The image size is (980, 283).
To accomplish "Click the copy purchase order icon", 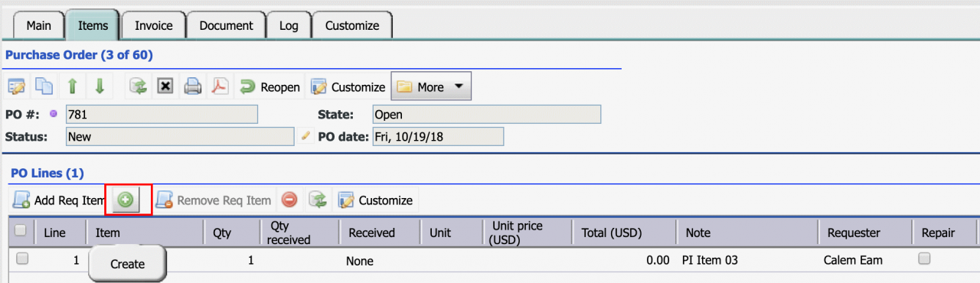I will pyautogui.click(x=45, y=86).
